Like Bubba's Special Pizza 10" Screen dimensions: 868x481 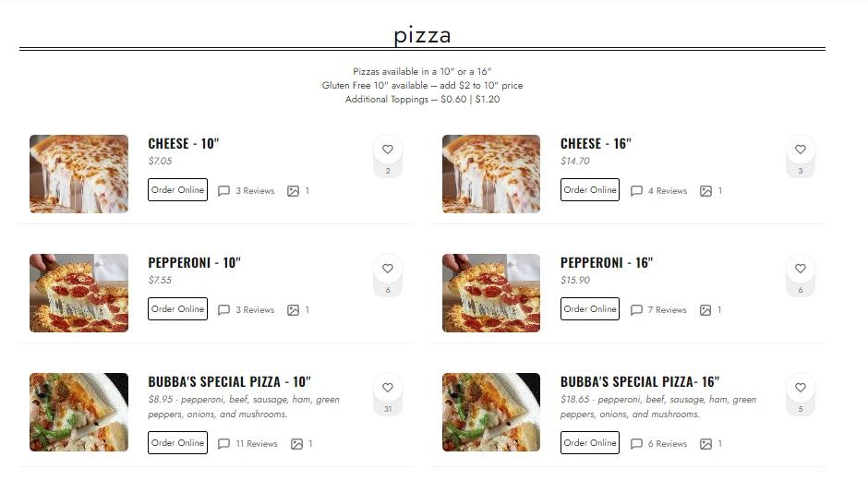pos(388,388)
